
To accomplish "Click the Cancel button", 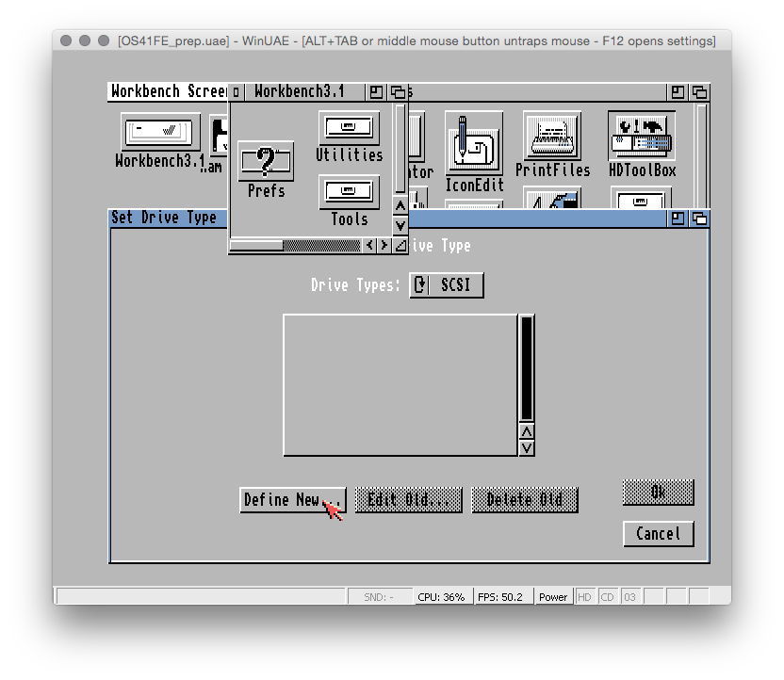I will [x=658, y=534].
